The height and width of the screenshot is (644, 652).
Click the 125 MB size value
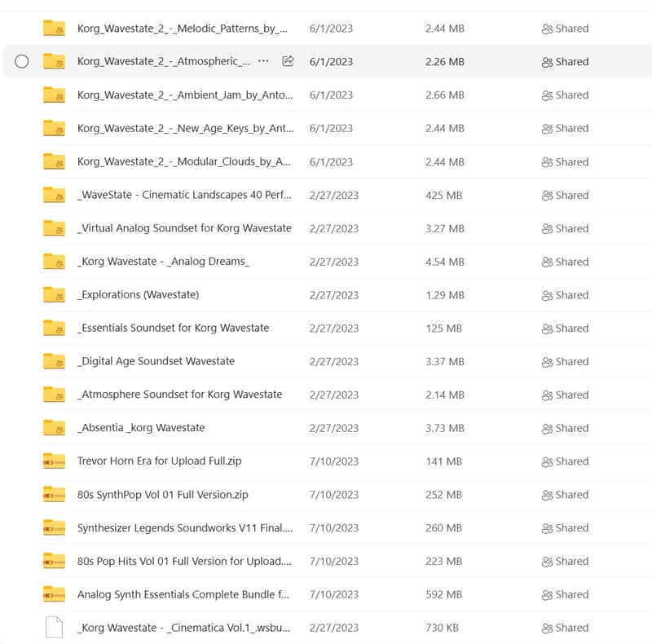point(443,329)
